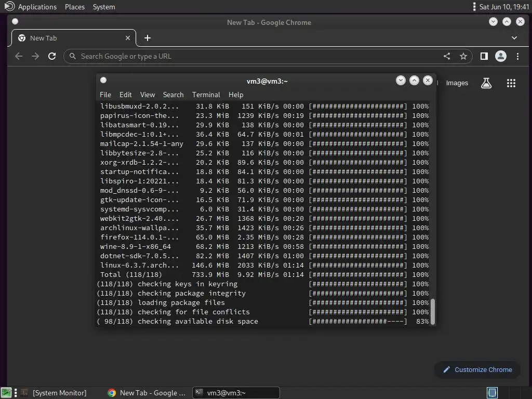Open Google Search Labs flask icon
This screenshot has height=399, width=532.
(486, 83)
